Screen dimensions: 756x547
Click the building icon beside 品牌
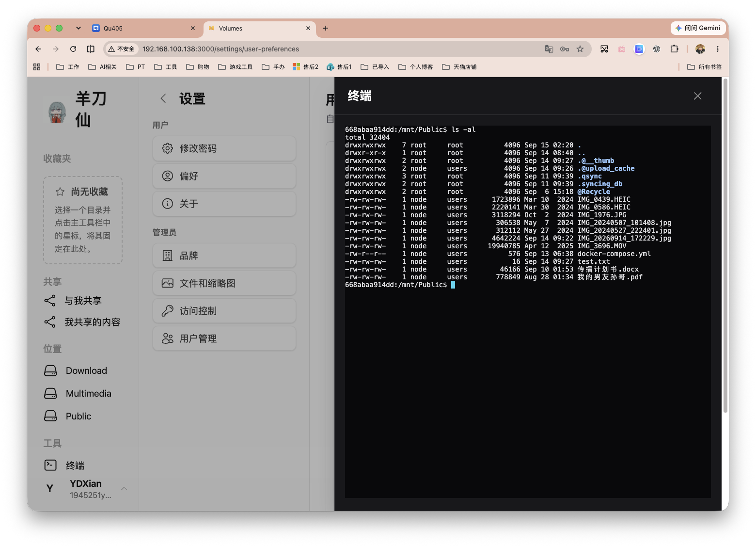click(x=168, y=256)
